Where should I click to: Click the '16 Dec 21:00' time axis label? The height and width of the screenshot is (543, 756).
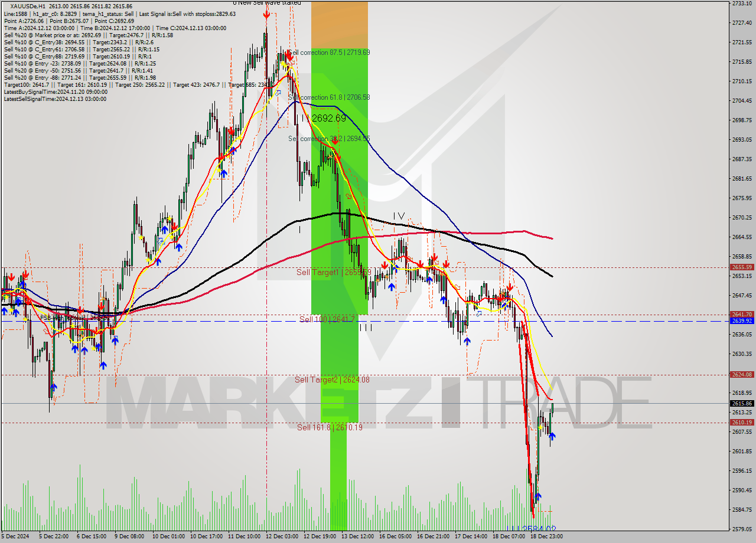coord(432,537)
